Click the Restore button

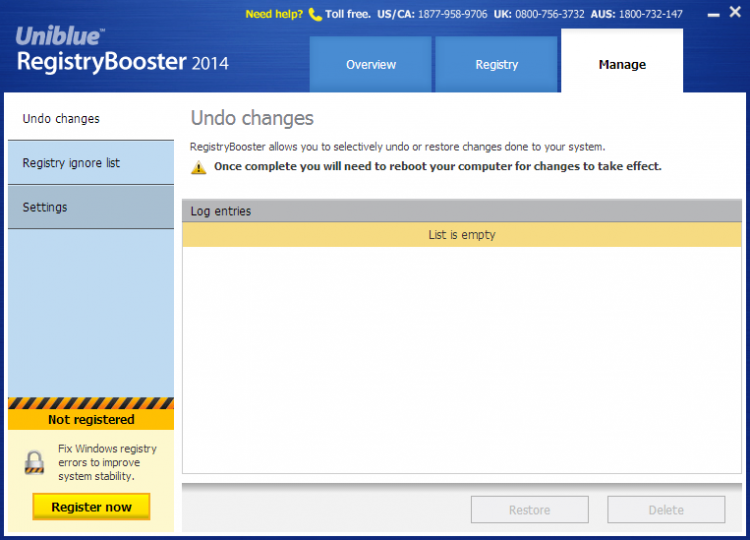529,510
